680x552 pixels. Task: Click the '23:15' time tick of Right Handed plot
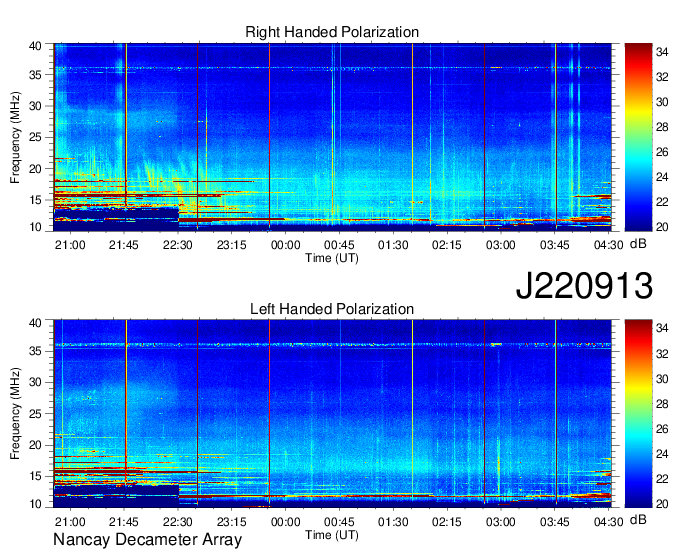tap(232, 245)
